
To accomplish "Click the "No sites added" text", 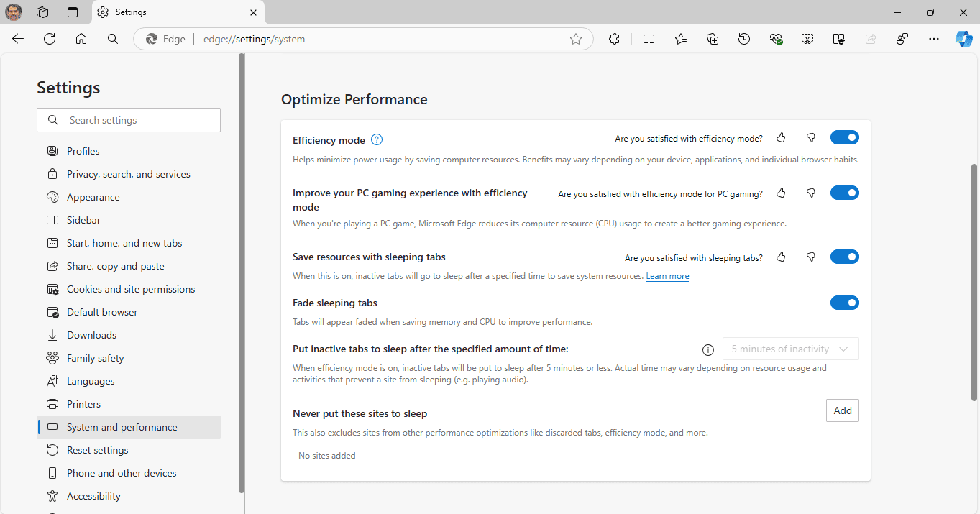I will [327, 456].
